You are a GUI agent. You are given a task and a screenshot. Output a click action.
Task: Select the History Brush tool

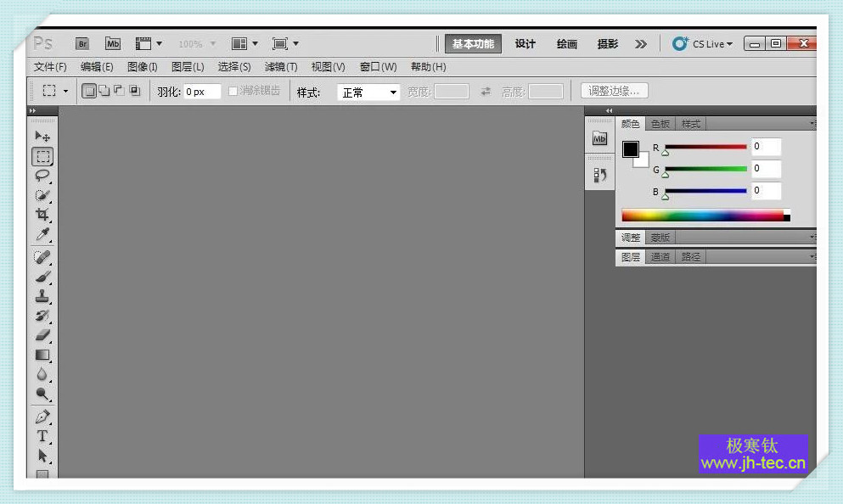[x=42, y=316]
